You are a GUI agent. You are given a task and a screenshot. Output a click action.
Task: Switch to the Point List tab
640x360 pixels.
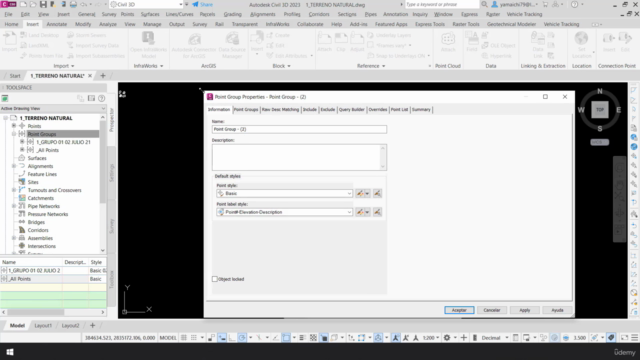coord(399,109)
